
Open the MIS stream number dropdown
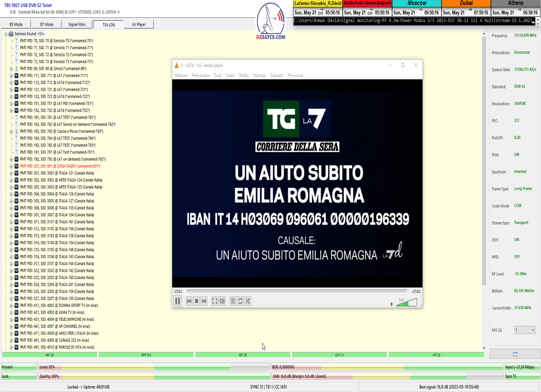point(524,330)
